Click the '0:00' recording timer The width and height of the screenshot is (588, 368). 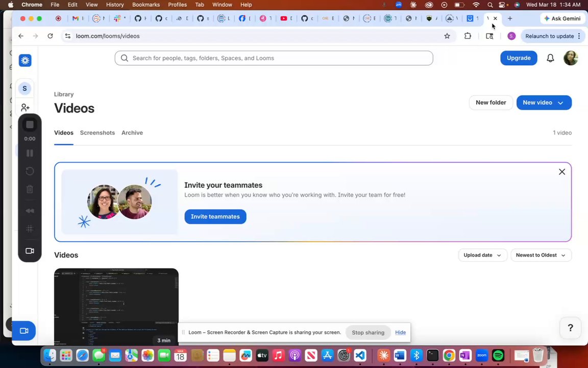click(30, 139)
